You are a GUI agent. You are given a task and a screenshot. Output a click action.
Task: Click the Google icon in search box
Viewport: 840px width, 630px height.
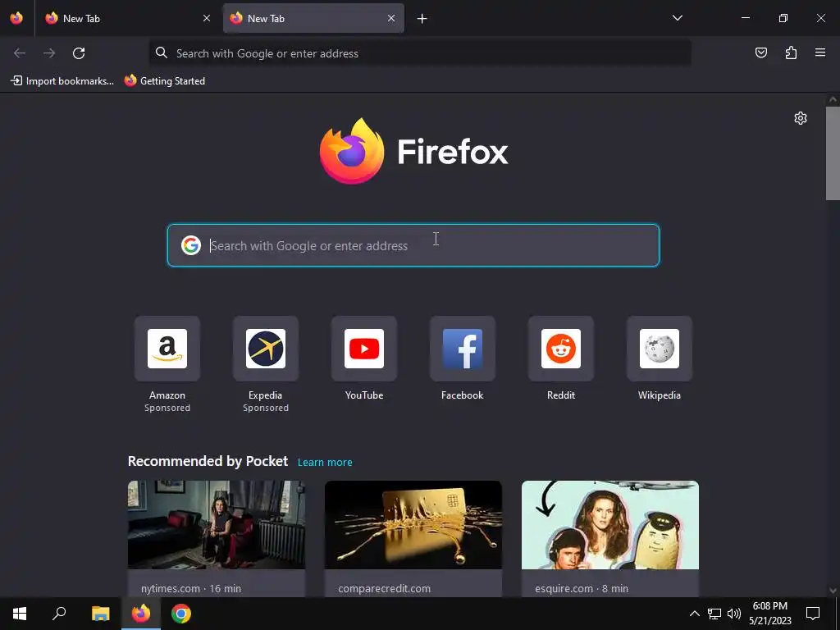click(190, 245)
